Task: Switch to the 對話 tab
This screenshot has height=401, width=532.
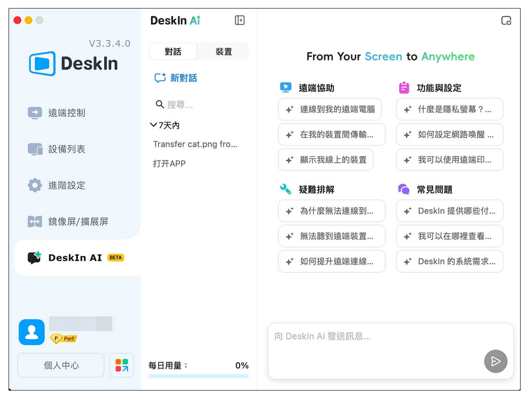Action: [173, 52]
